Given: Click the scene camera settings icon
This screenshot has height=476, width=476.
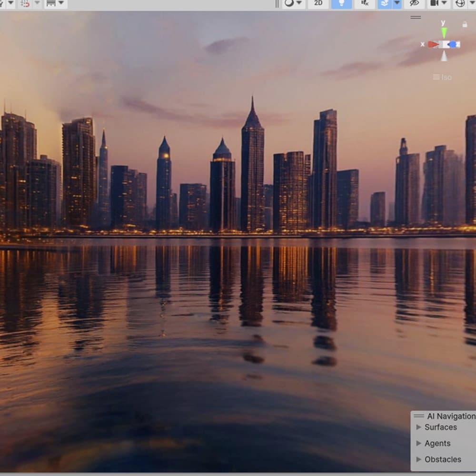Looking at the screenshot, I should point(434,3).
